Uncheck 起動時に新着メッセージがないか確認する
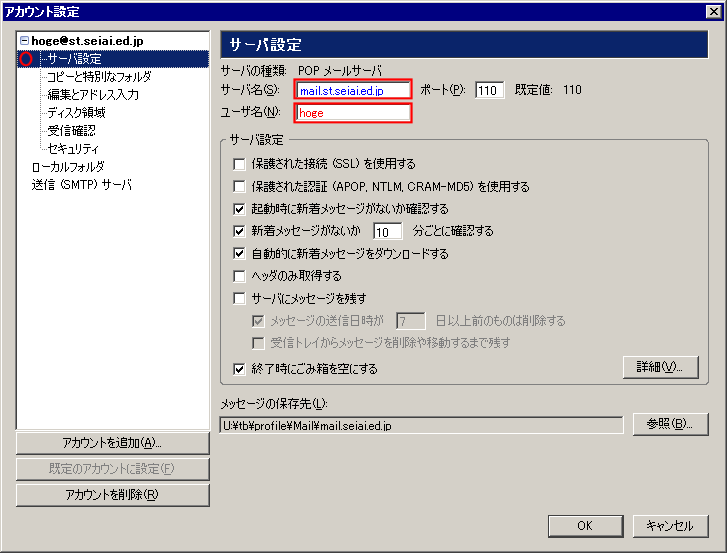The width and height of the screenshot is (727, 553). coord(239,209)
